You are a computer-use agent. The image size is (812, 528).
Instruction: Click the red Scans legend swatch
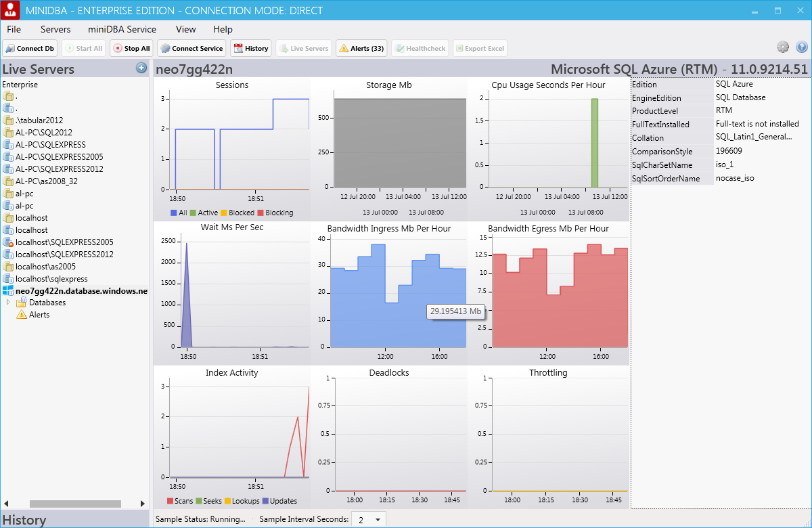click(x=170, y=501)
